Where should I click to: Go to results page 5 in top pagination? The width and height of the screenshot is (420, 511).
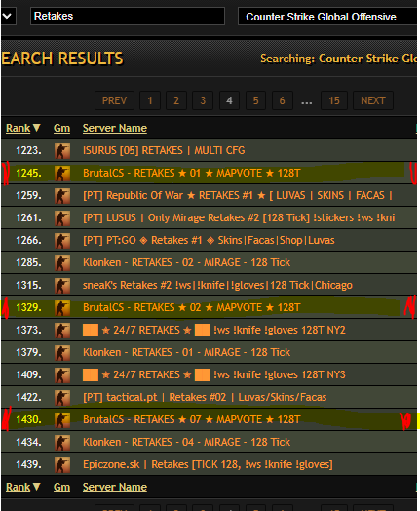coord(255,100)
